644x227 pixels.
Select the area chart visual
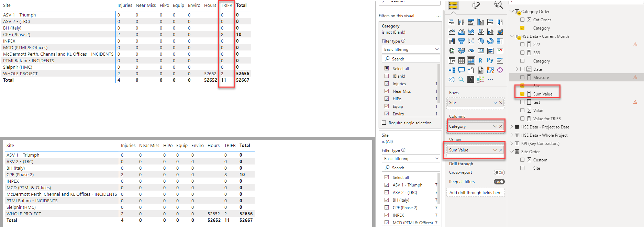point(462,32)
